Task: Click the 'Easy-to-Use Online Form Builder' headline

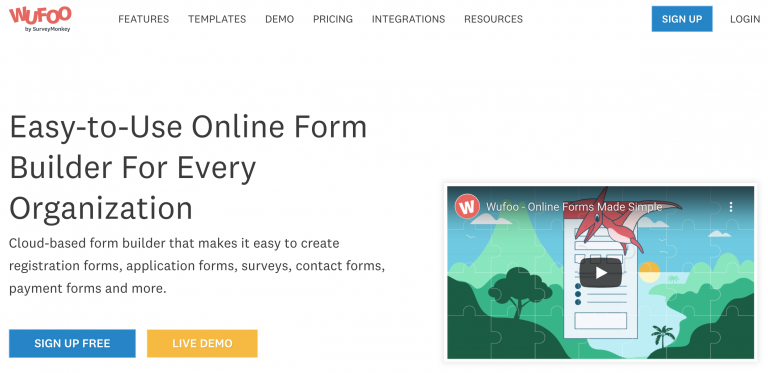Action: pos(188,167)
